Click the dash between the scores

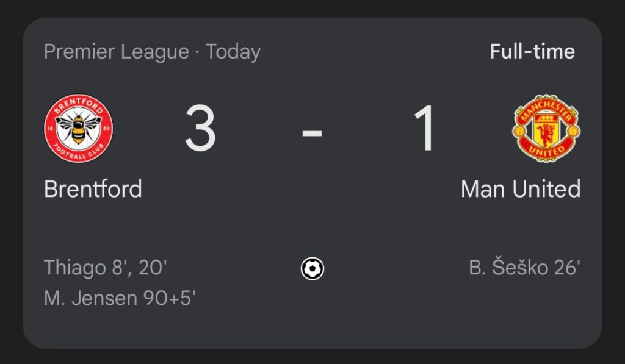[x=312, y=132]
